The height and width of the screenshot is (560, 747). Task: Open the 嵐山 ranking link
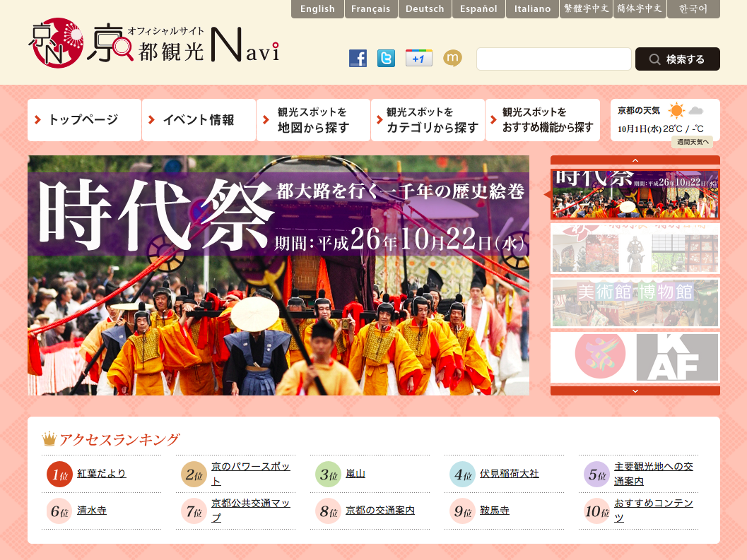click(355, 473)
